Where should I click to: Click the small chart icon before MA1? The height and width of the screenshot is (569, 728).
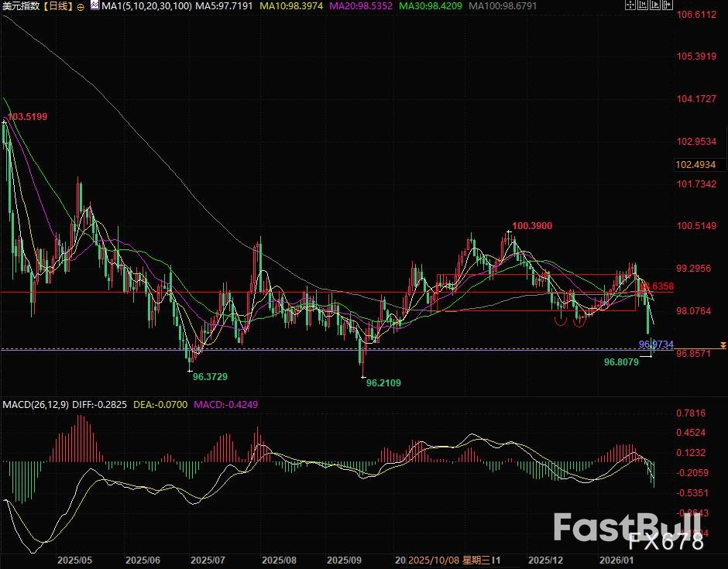94,5
